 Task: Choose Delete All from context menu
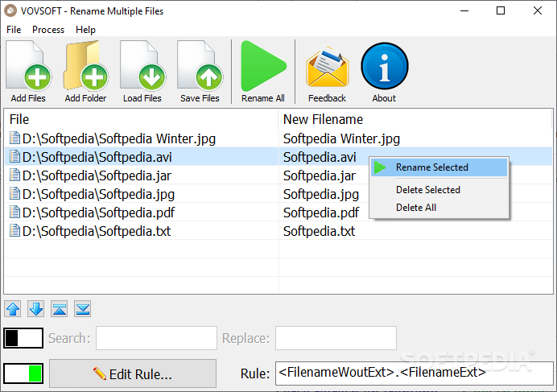[439, 208]
